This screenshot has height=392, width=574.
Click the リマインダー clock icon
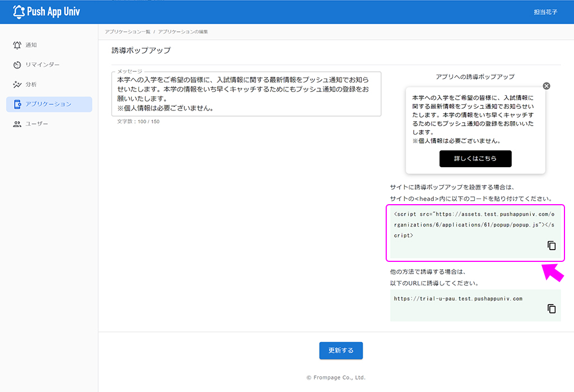coord(17,65)
